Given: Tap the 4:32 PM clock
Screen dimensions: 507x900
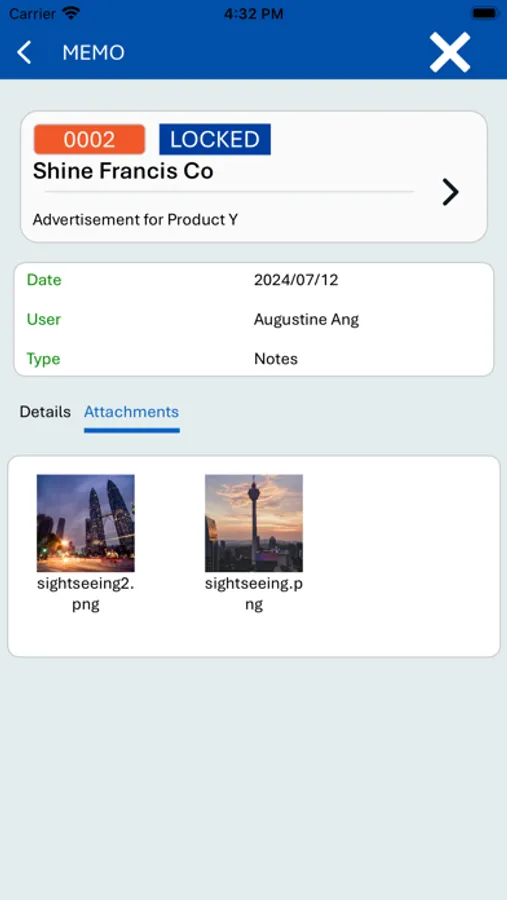Looking at the screenshot, I should 254,14.
